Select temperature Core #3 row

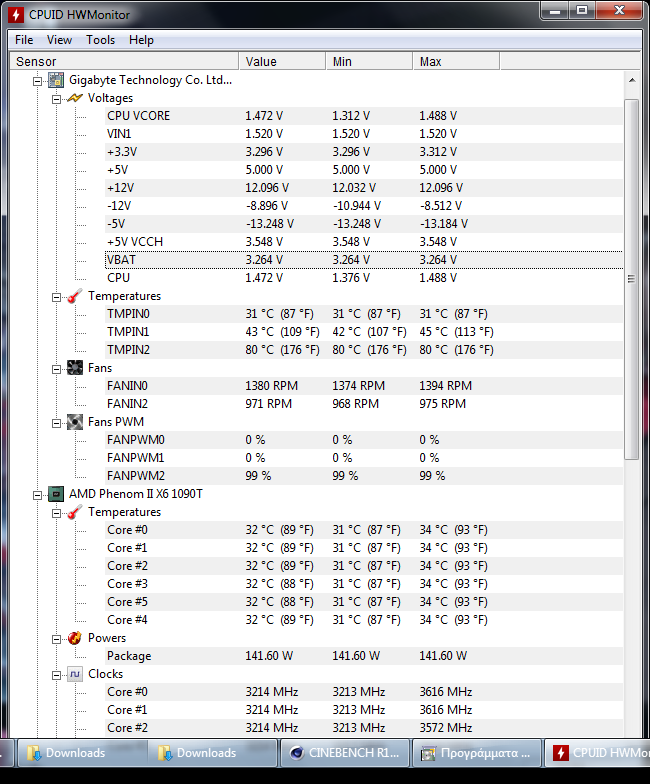coord(364,584)
